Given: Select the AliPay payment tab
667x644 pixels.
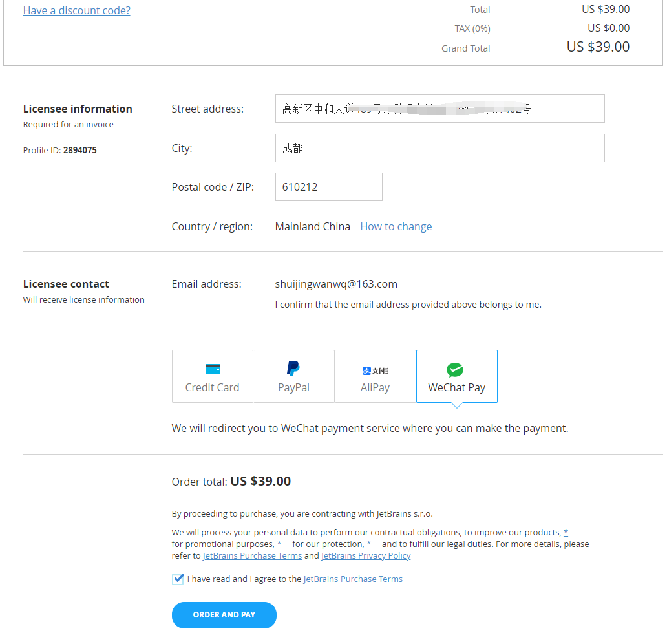Looking at the screenshot, I should pyautogui.click(x=375, y=376).
